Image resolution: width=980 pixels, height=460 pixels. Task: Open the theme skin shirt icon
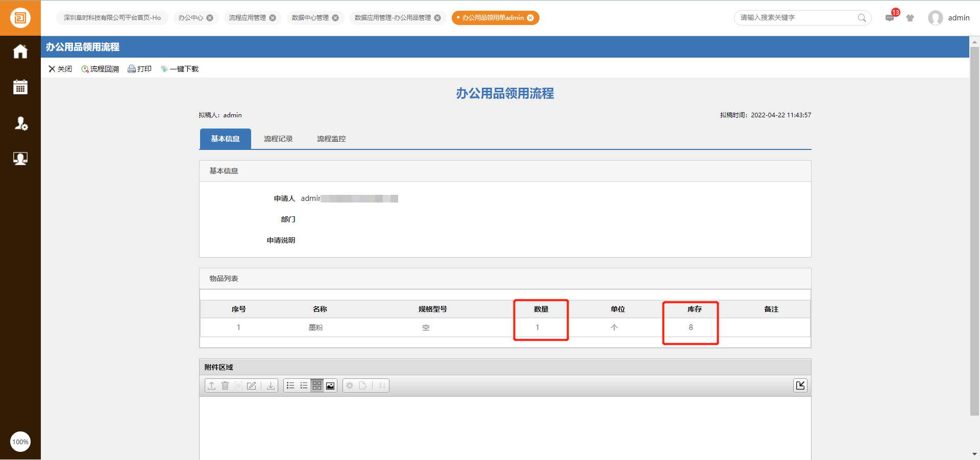pos(910,18)
